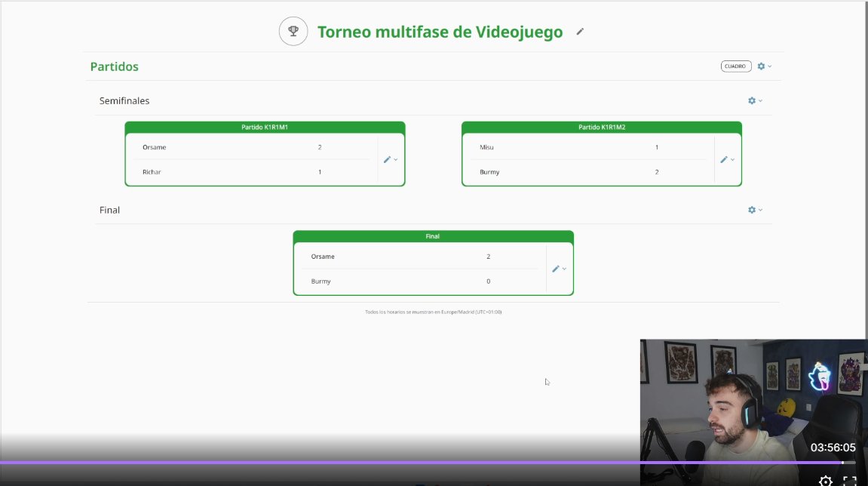Click player Burmy in match K1R1M2

point(489,172)
